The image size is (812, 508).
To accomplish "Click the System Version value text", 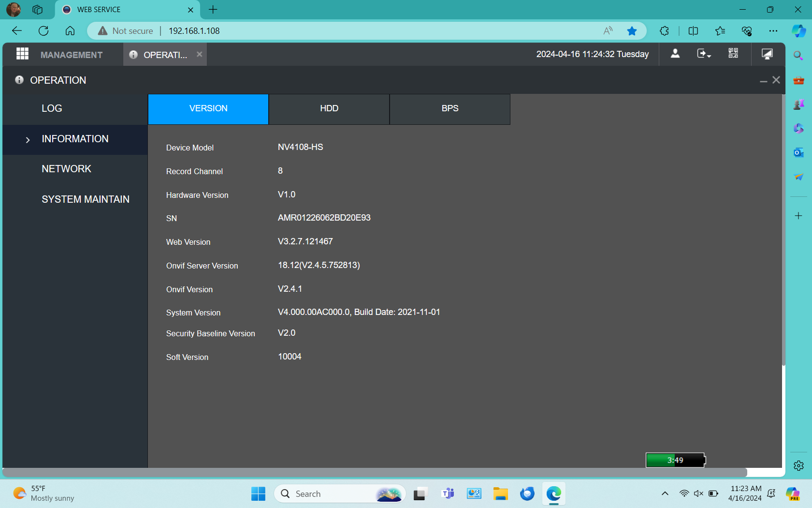I will (359, 312).
